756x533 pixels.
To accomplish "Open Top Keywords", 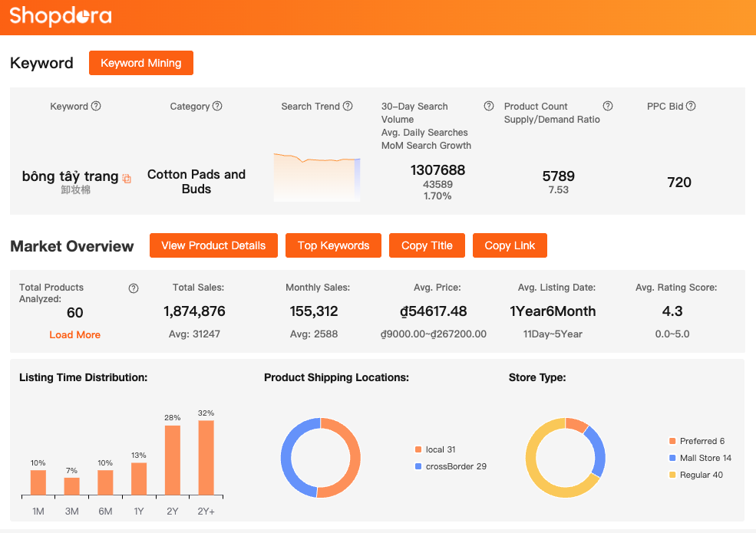I will pyautogui.click(x=333, y=245).
